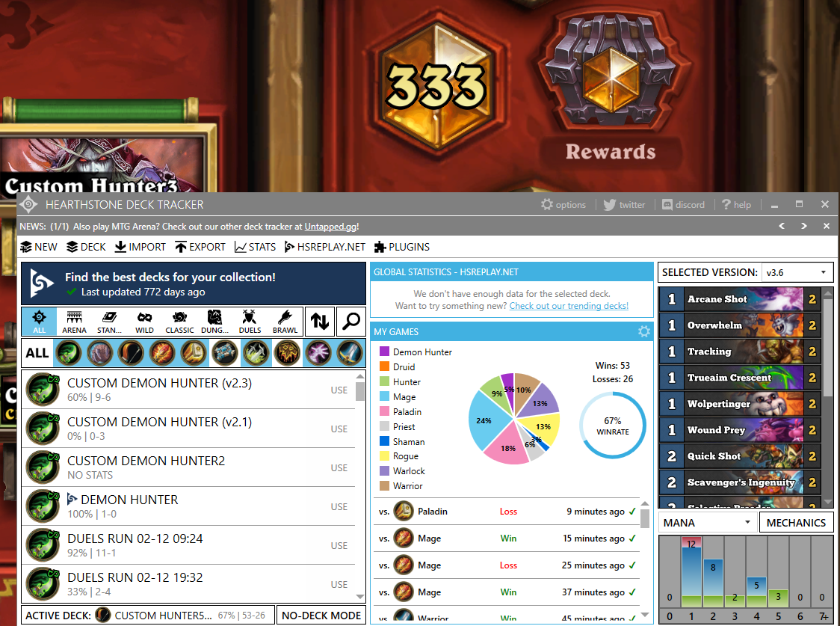Click the deck list scrollbar thumb
840x626 pixels.
360,391
